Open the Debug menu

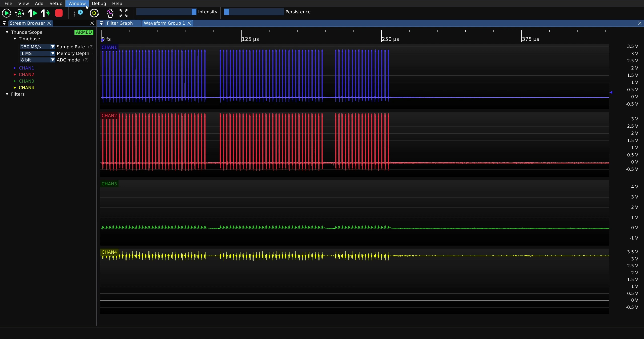tap(99, 4)
